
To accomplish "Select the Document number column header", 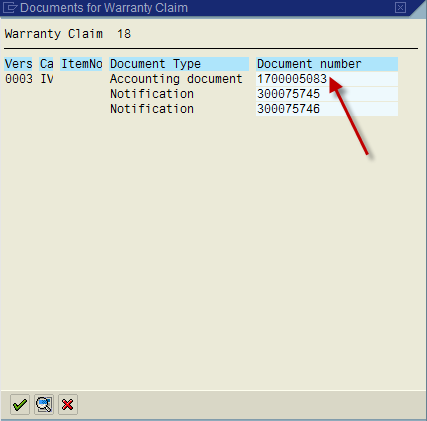I will pos(327,64).
